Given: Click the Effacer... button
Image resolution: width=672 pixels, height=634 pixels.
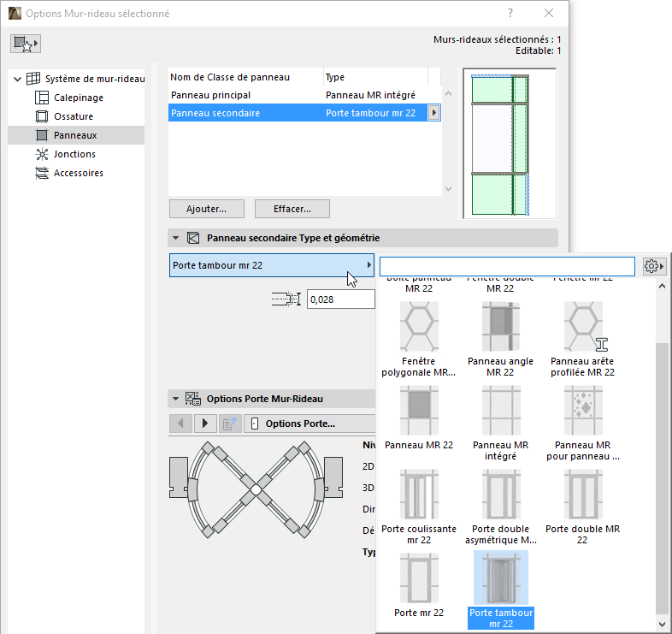Looking at the screenshot, I should 292,209.
